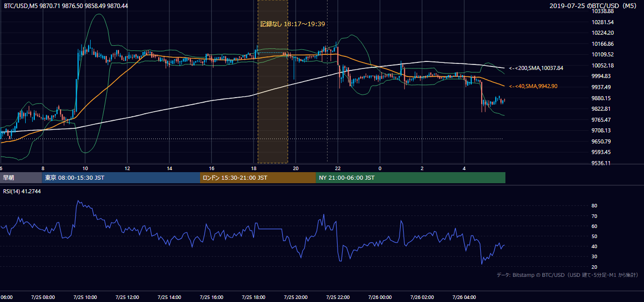Viewport: 644px width, 302px height.
Task: Click the hour tick 20 under the price chart
Action: click(296, 169)
